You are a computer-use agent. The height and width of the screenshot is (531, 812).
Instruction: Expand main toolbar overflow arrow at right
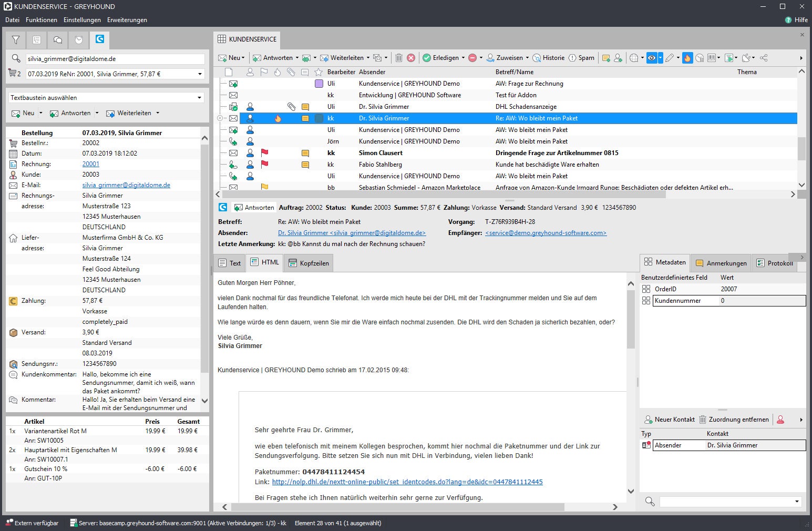pyautogui.click(x=801, y=58)
